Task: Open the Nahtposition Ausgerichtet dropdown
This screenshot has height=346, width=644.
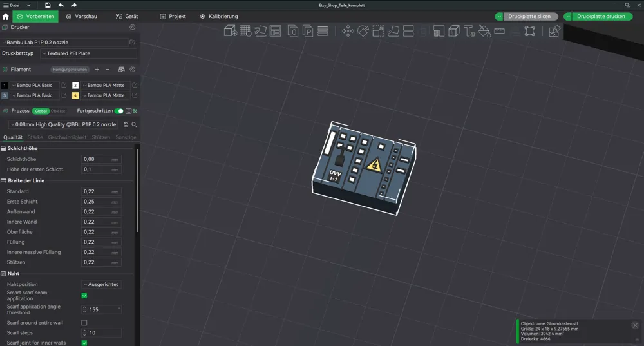Action: [101, 284]
